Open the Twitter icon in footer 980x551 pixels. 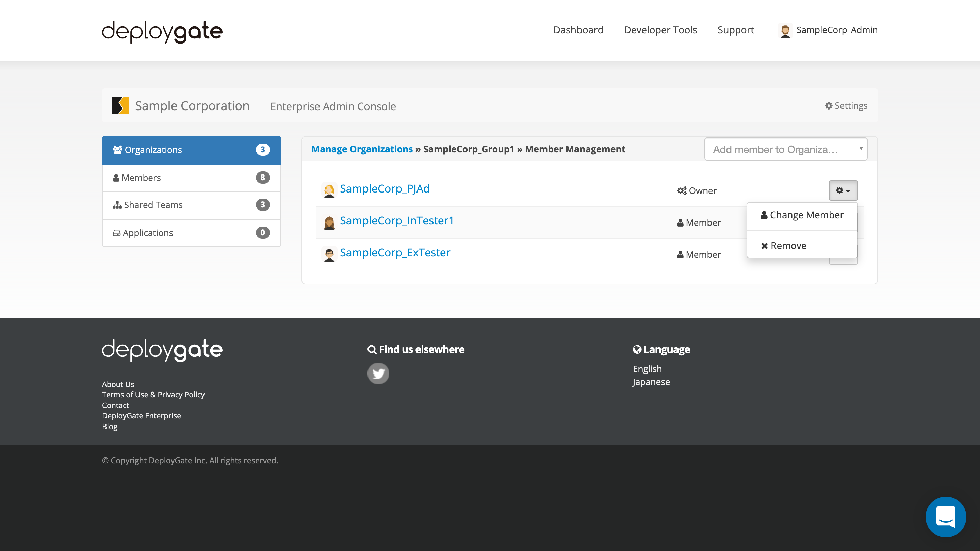pyautogui.click(x=378, y=373)
